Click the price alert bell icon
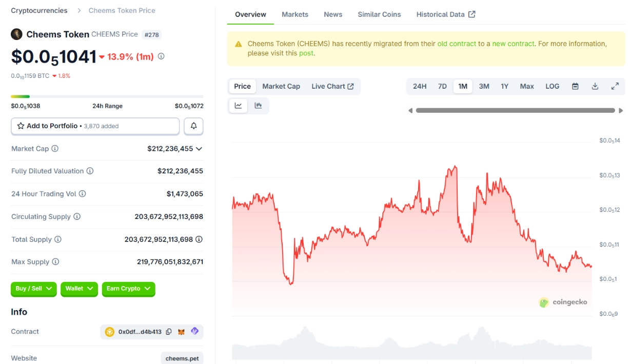This screenshot has height=364, width=631. [x=194, y=126]
